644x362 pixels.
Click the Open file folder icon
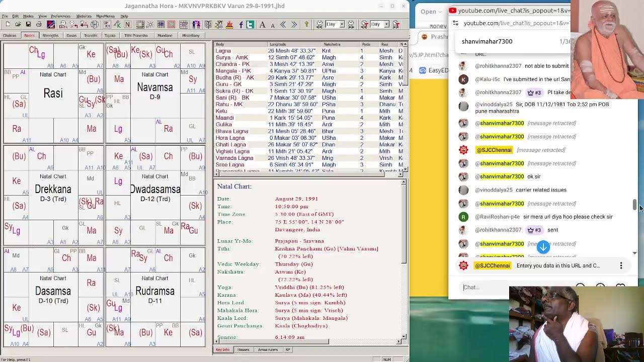tap(18, 24)
